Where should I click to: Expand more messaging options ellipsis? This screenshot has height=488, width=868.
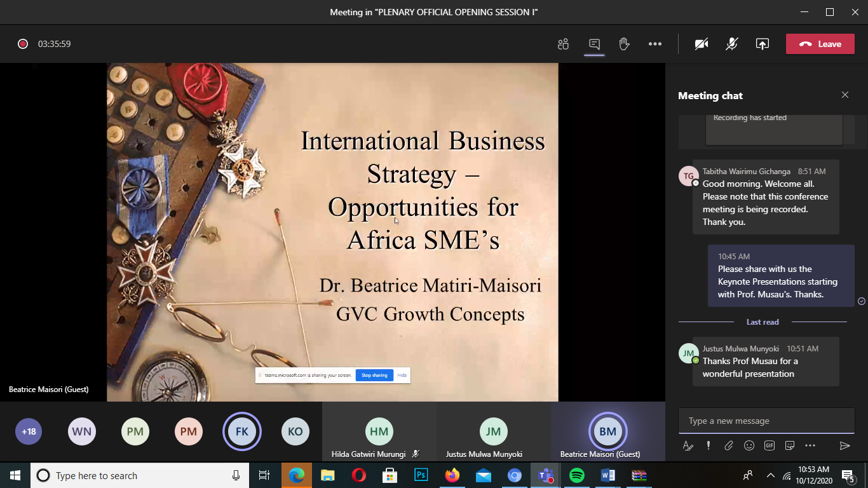coord(810,445)
